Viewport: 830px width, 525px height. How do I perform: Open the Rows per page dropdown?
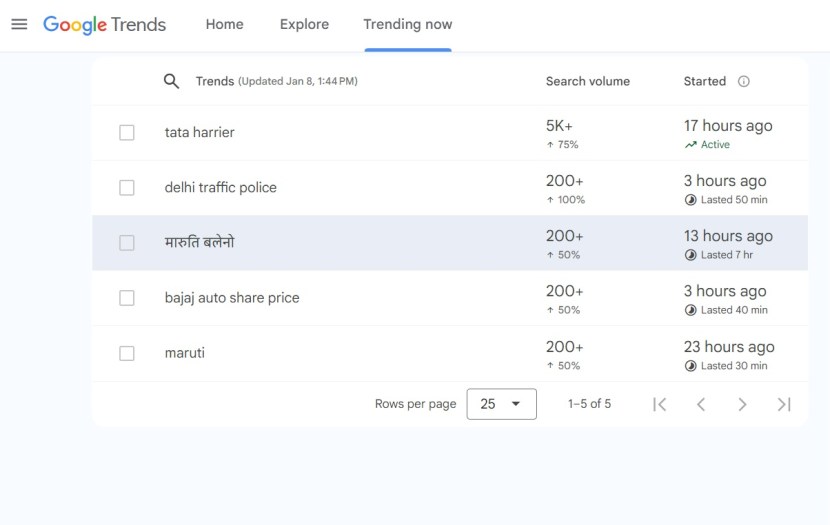[x=501, y=404]
